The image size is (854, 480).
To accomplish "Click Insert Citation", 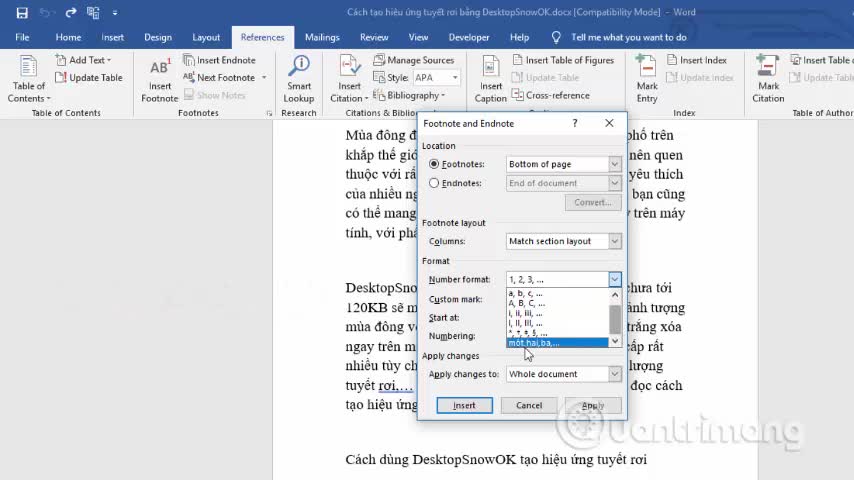I will (x=349, y=79).
